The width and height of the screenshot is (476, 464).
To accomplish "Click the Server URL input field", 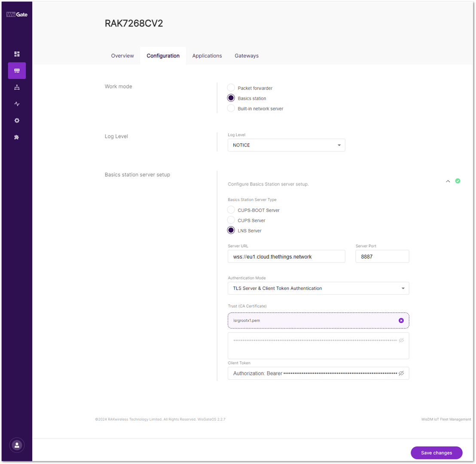I will (x=286, y=256).
